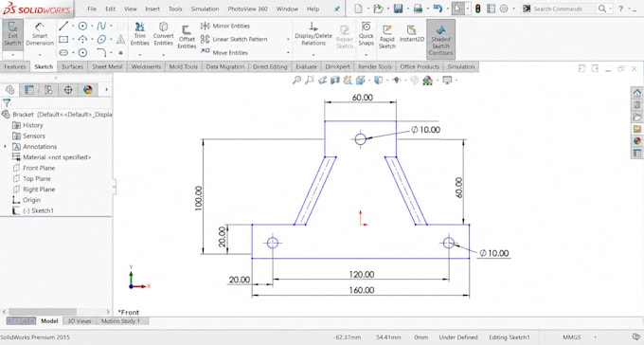Open the Smart Dimension dropdown arrow

click(40, 55)
